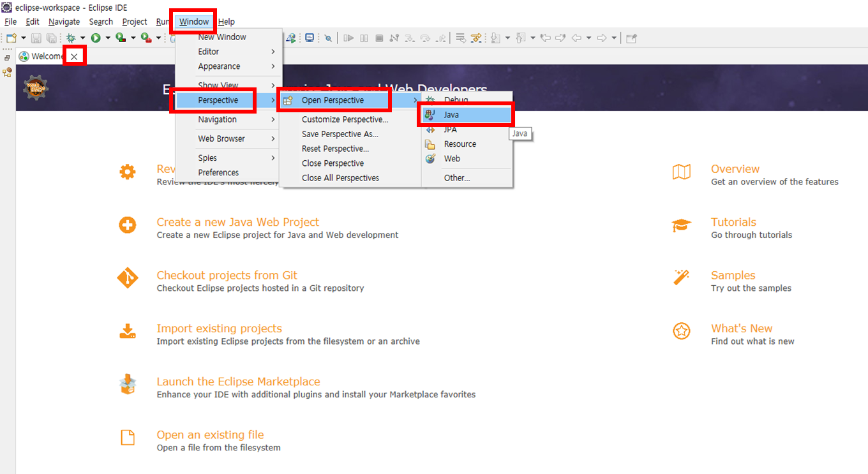Click the Open a Terminal monitor icon
Screen dimensions: 868x474
[310, 38]
